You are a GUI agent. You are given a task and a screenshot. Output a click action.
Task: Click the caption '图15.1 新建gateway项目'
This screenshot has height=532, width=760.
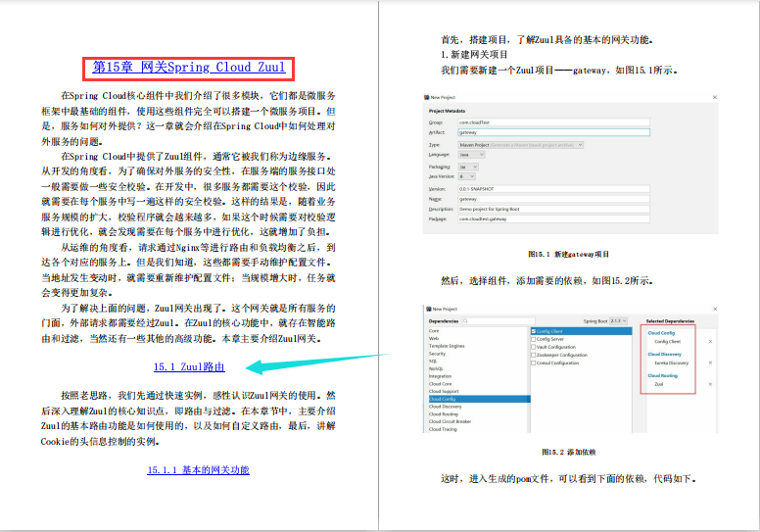point(568,254)
